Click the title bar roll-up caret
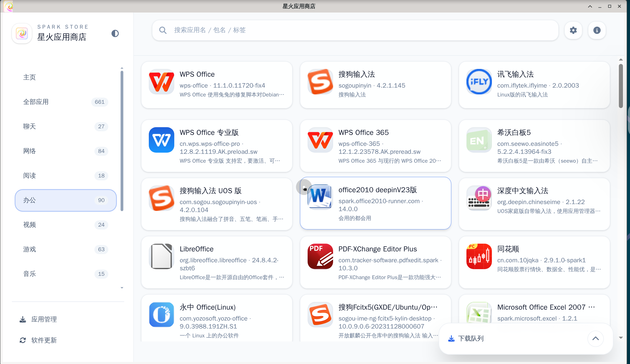Viewport: 630px width, 364px height. [x=590, y=6]
